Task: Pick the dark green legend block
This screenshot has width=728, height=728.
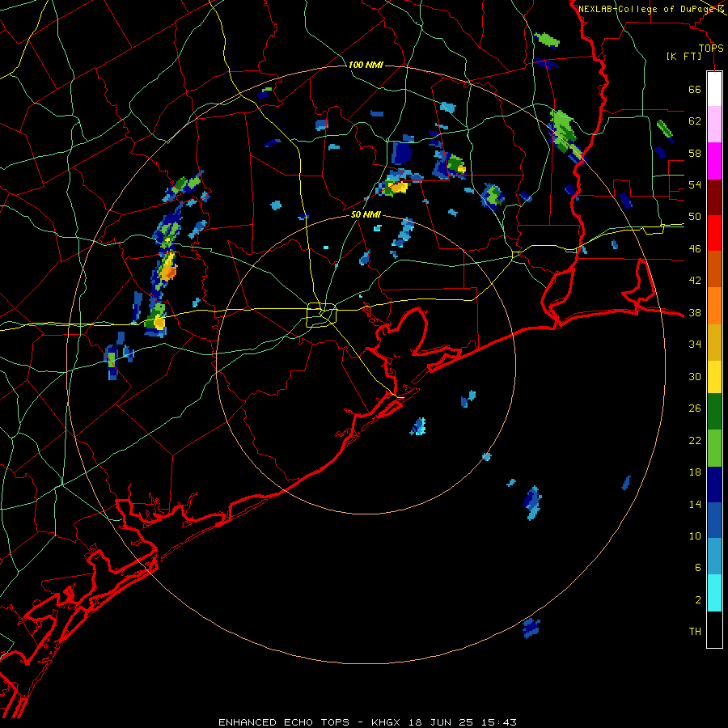Action: [714, 412]
